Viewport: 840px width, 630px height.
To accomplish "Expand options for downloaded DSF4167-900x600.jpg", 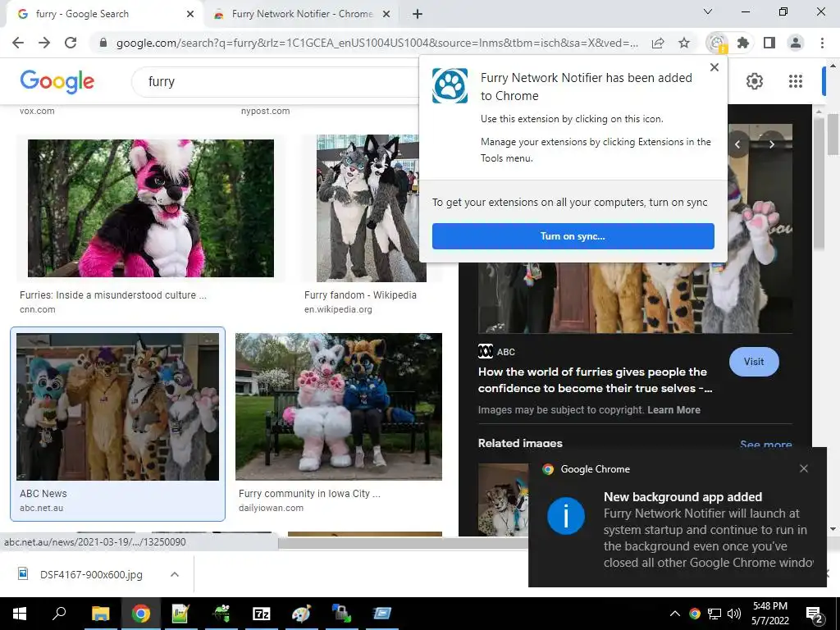I will pyautogui.click(x=175, y=574).
